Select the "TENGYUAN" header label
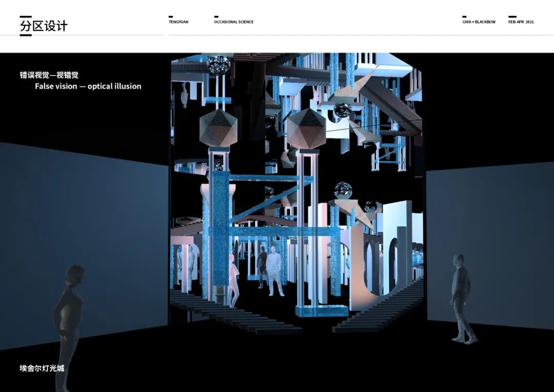Image resolution: width=554 pixels, height=392 pixels. pos(179,22)
